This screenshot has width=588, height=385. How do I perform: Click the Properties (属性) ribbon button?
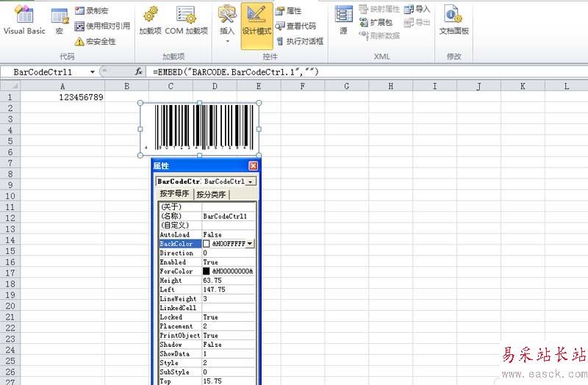288,11
